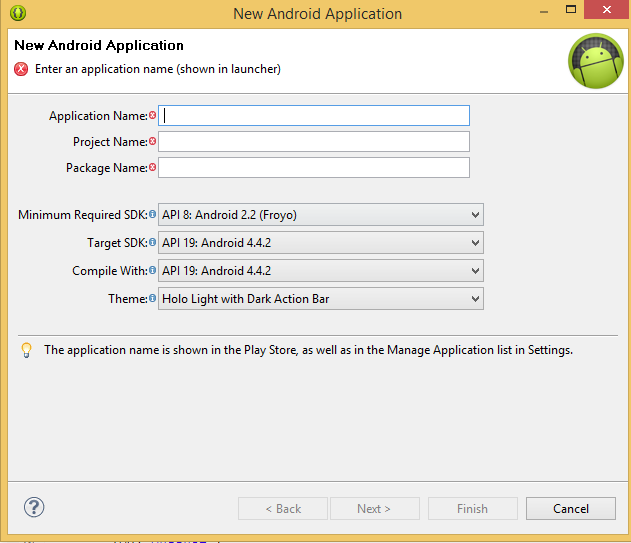Click the 'Target SDK:' label
The image size is (631, 543).
point(118,243)
